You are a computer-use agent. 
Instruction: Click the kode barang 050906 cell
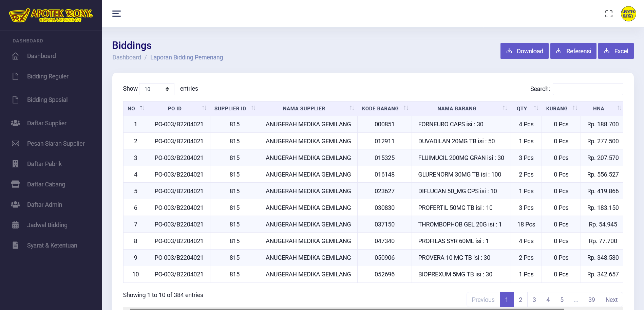click(x=384, y=258)
